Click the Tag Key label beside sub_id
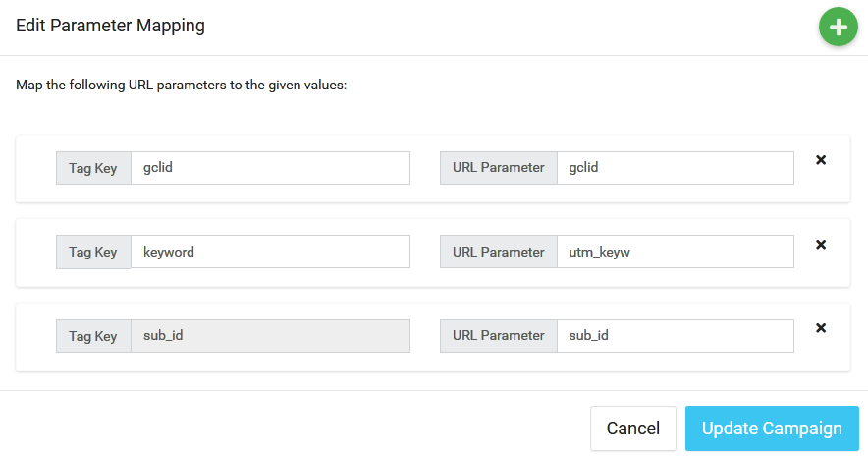 click(x=93, y=336)
